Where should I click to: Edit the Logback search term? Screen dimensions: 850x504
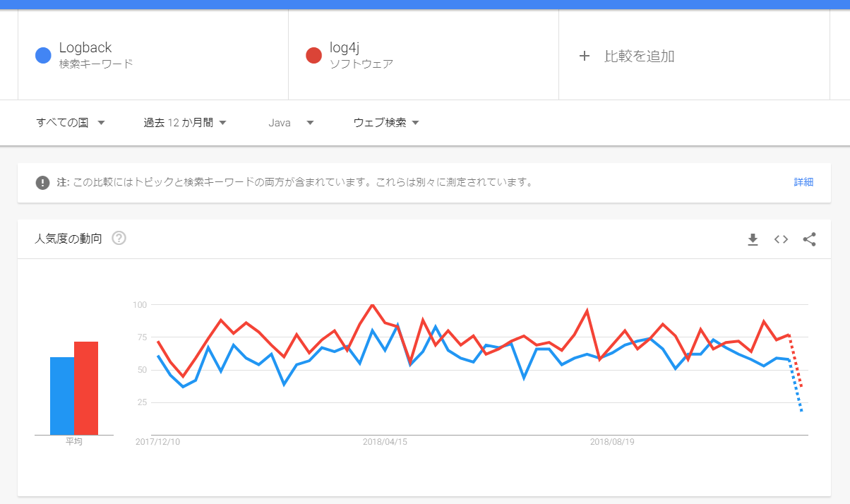coord(153,55)
